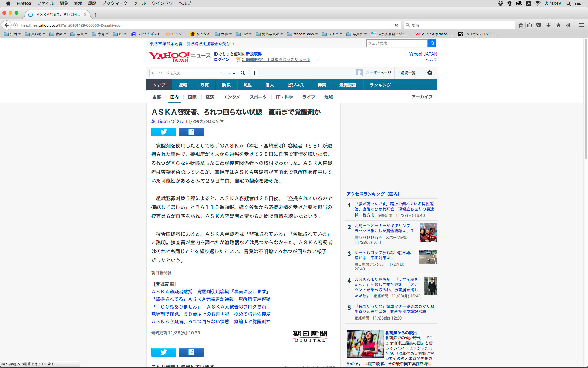Open the ログイン link
The width and height of the screenshot is (588, 368).
(221, 59)
